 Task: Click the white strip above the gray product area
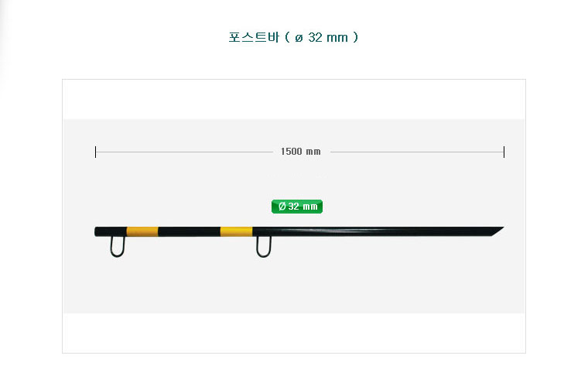(294, 99)
